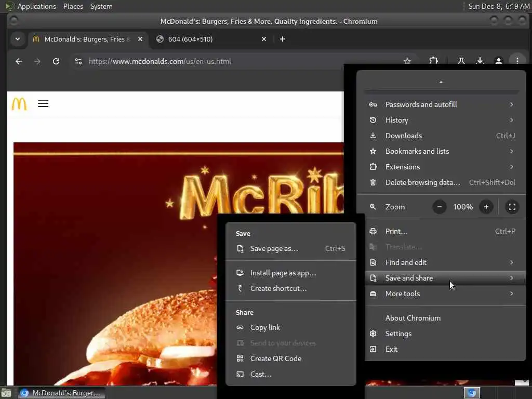The image size is (532, 399).
Task: Expand Find and edit submenu
Action: 445,262
